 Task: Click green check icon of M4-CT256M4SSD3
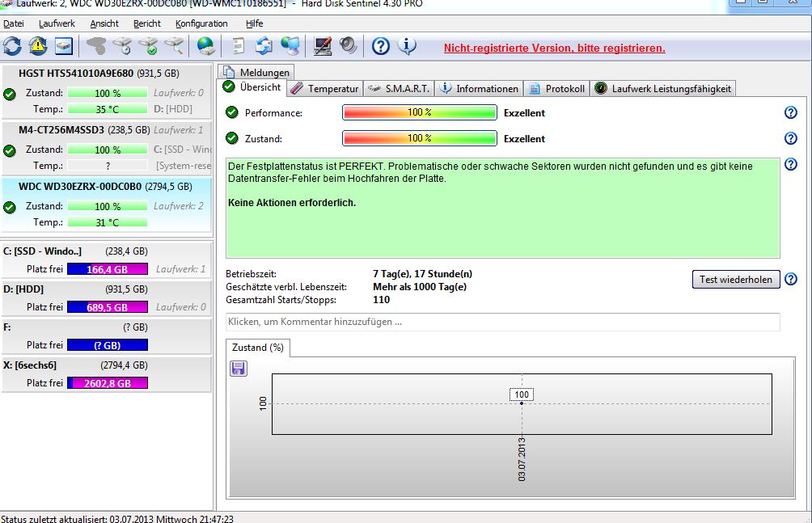(x=10, y=150)
